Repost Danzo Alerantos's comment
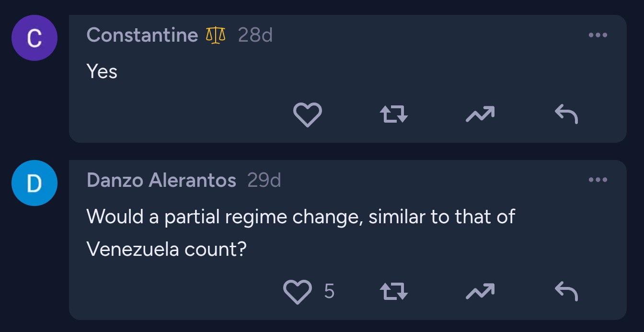644x332 pixels. coord(393,291)
